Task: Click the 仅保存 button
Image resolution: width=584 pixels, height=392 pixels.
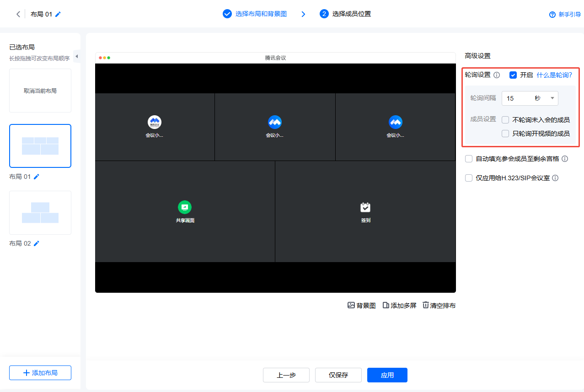Action: click(x=338, y=375)
